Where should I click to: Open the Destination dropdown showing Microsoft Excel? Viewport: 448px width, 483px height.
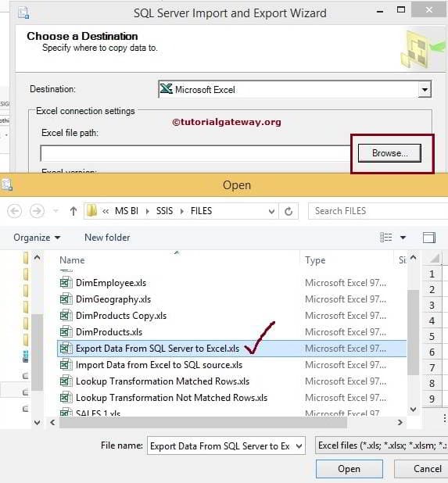(425, 90)
